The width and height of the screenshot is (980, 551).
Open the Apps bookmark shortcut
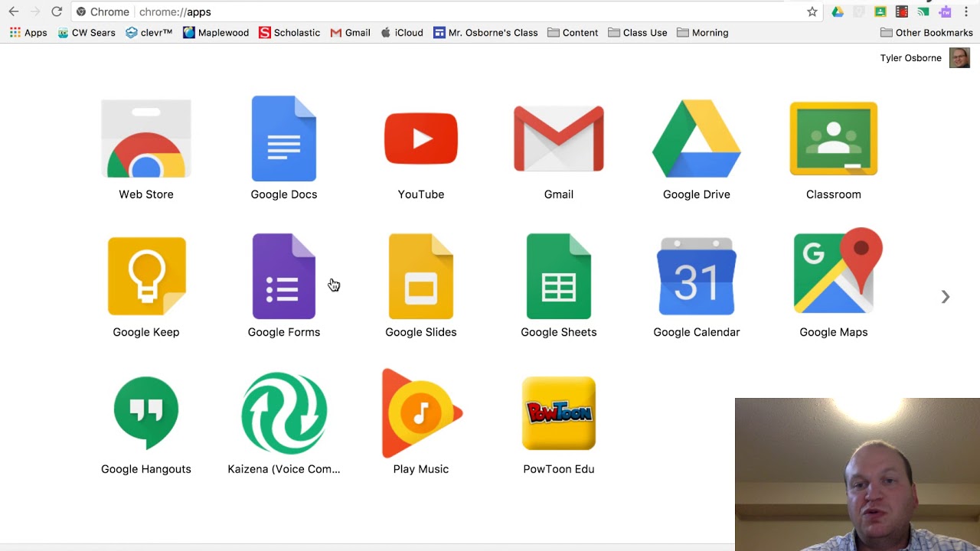28,33
